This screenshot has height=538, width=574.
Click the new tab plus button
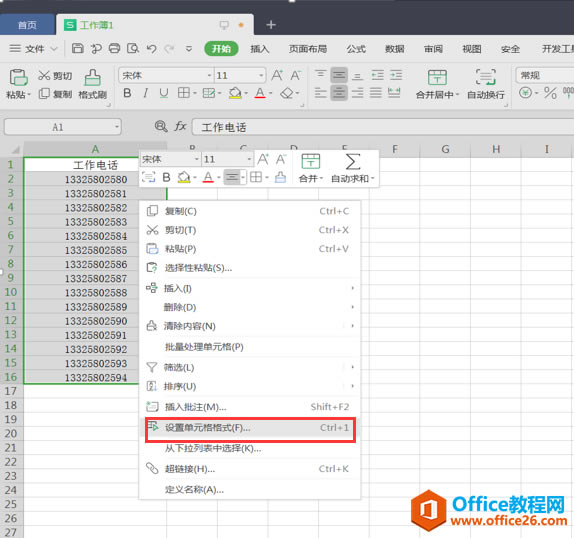(271, 25)
